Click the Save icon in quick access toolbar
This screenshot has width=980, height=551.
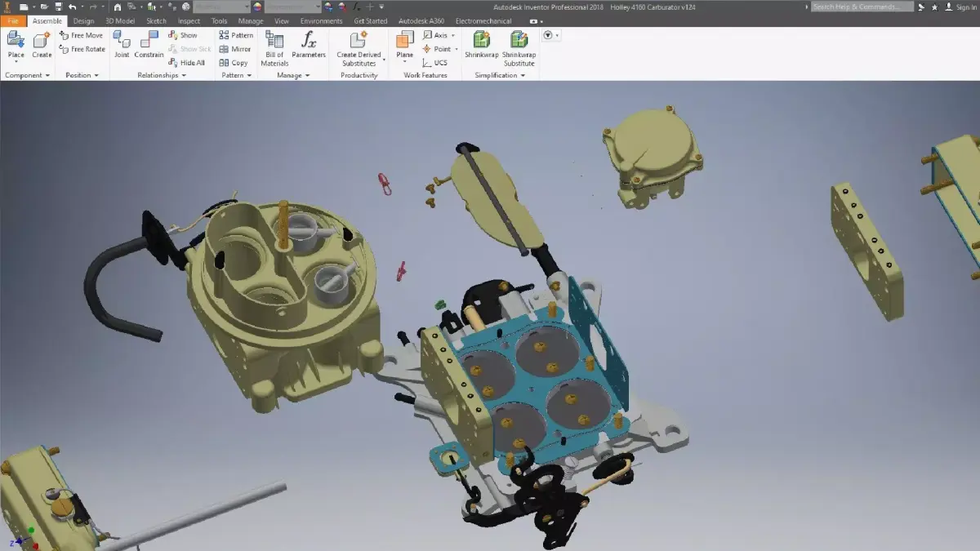(x=58, y=7)
